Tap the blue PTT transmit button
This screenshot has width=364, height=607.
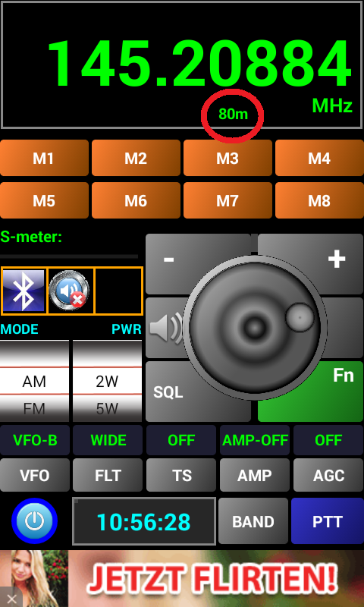pyautogui.click(x=328, y=521)
